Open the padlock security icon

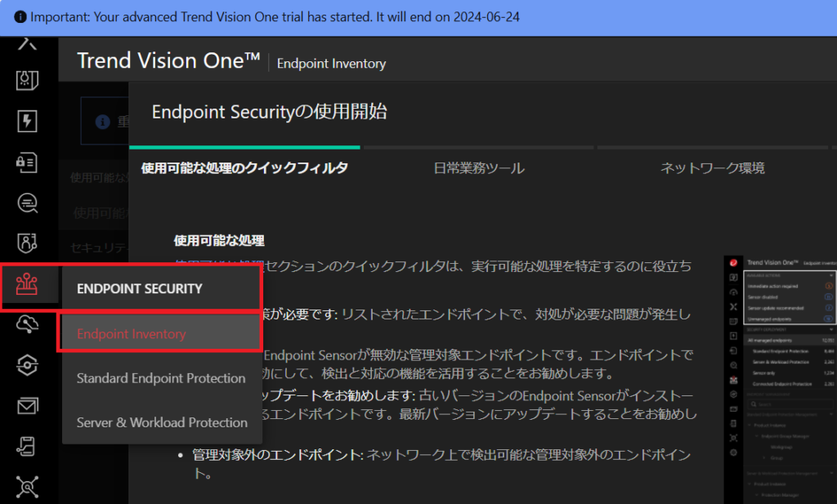coord(28,163)
